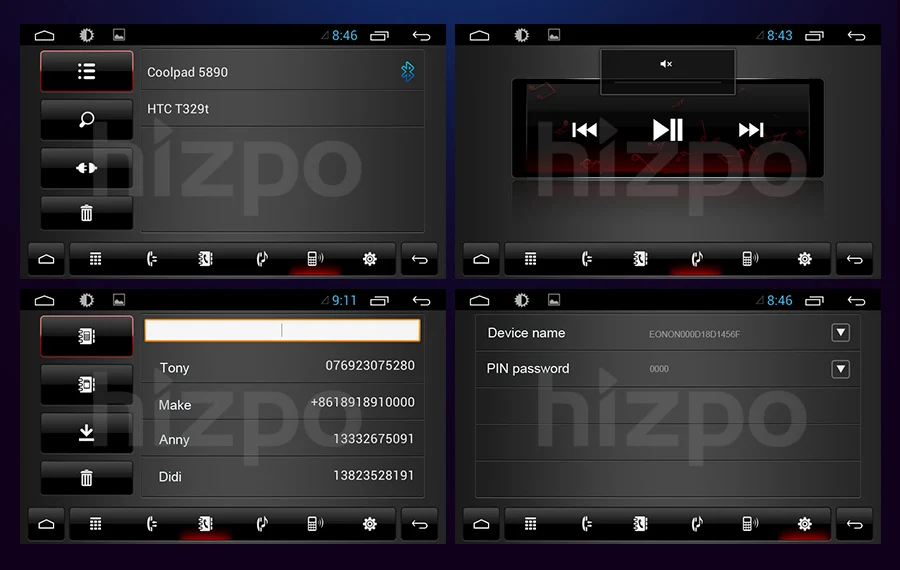Screen dimensions: 900x570
Task: Open dial pad in music screen bottom bar
Action: click(x=531, y=259)
